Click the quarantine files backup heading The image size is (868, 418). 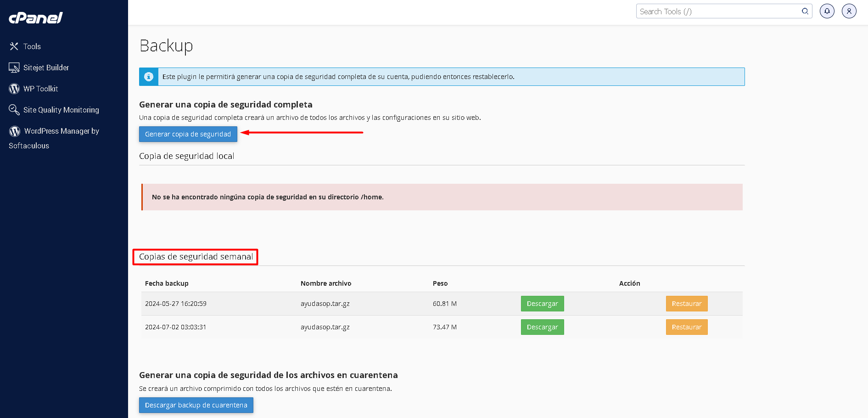pyautogui.click(x=269, y=375)
